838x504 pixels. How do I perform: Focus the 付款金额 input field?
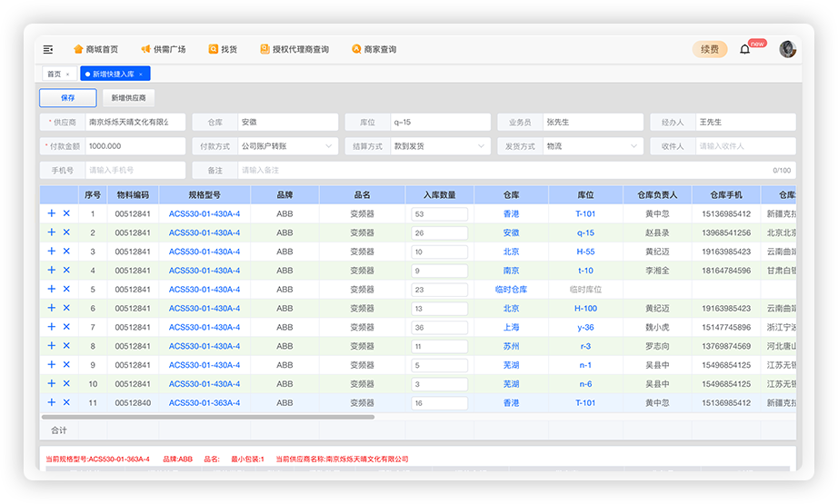click(x=135, y=146)
